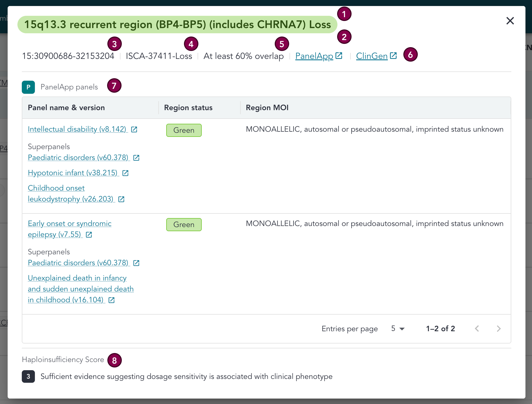The height and width of the screenshot is (404, 532).
Task: Click external icon next to Hypotonic infant
Action: coord(125,173)
